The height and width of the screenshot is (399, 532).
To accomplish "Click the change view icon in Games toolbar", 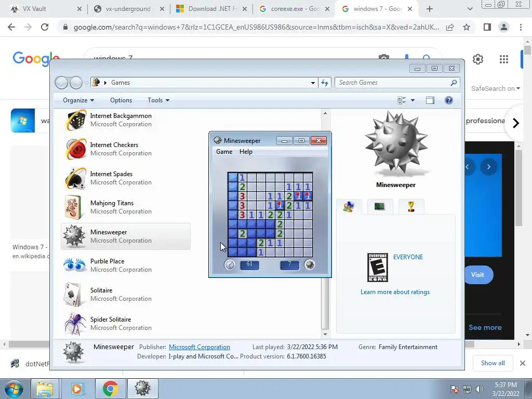I will [x=402, y=100].
